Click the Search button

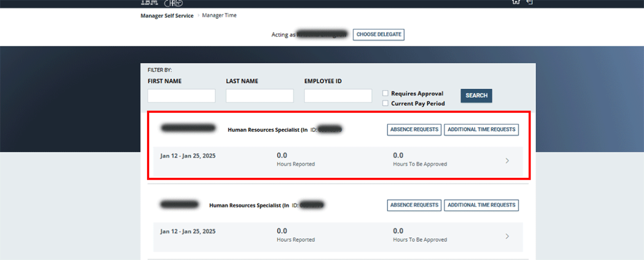pyautogui.click(x=476, y=95)
